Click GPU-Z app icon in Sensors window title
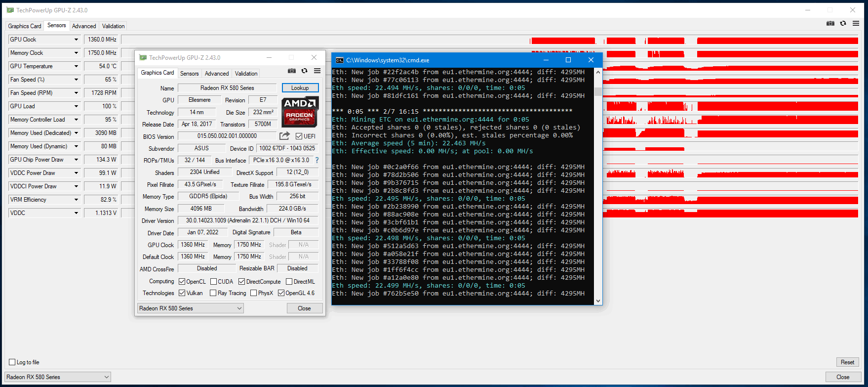This screenshot has height=387, width=868. (10, 10)
